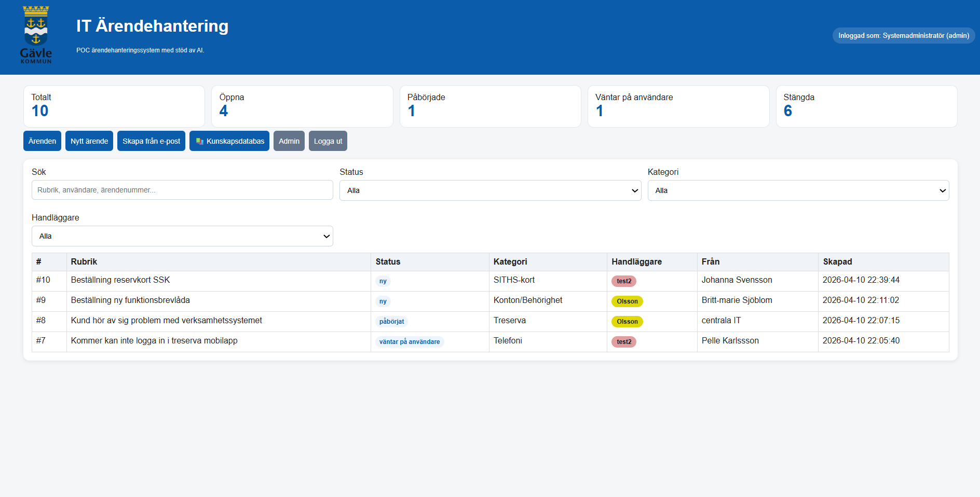The height and width of the screenshot is (497, 980).
Task: Open ticket Beställning reservkort SSK
Action: click(120, 280)
